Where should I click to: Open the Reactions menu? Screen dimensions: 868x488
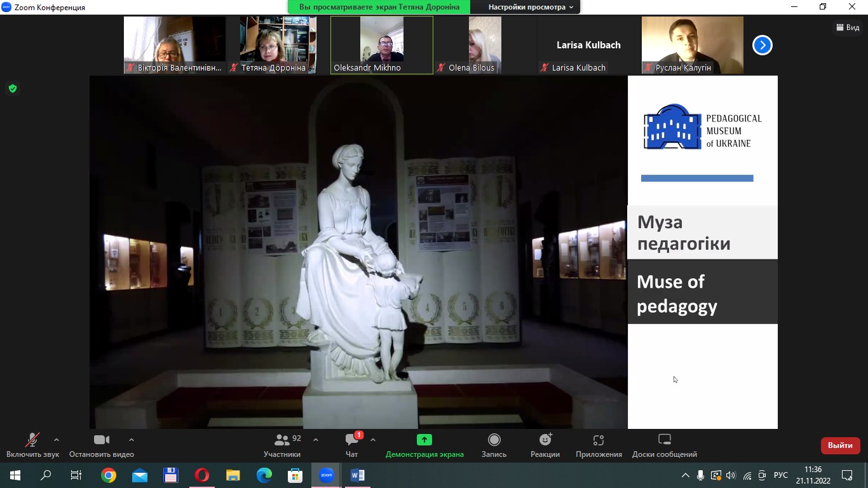click(x=545, y=440)
